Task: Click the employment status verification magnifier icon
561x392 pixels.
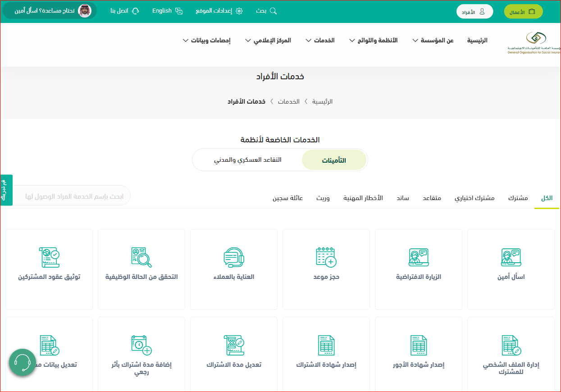Action: pyautogui.click(x=141, y=257)
